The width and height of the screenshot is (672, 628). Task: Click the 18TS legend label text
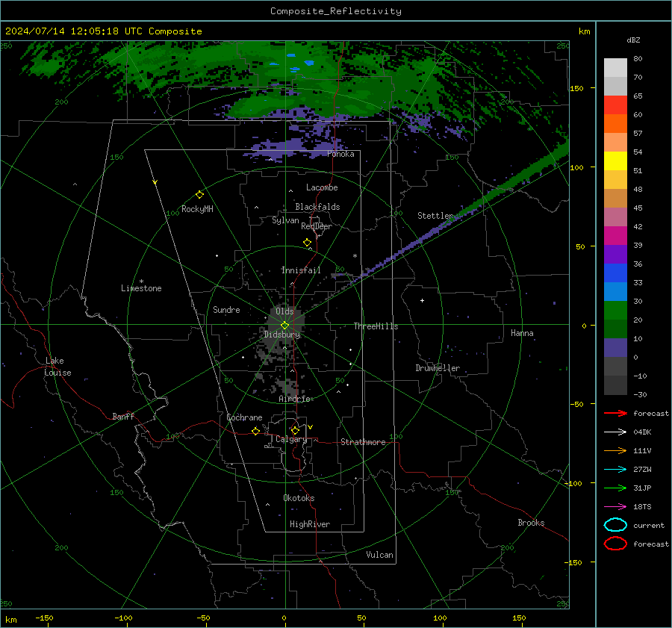point(642,507)
